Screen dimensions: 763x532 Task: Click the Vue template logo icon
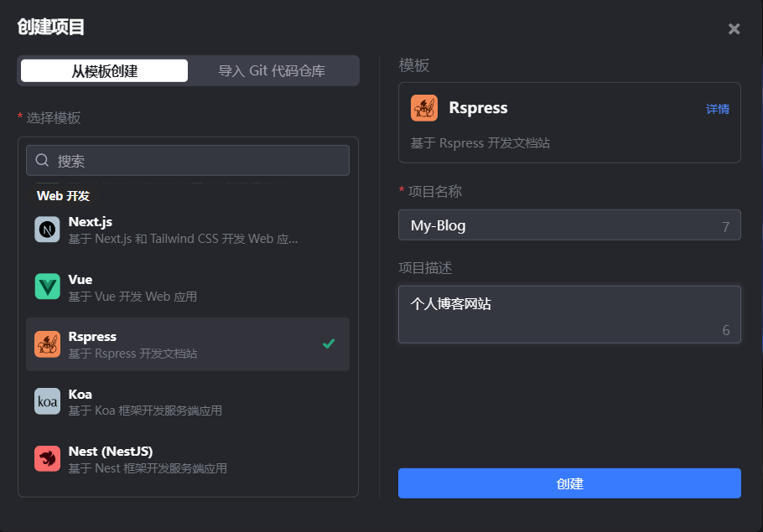coord(47,287)
